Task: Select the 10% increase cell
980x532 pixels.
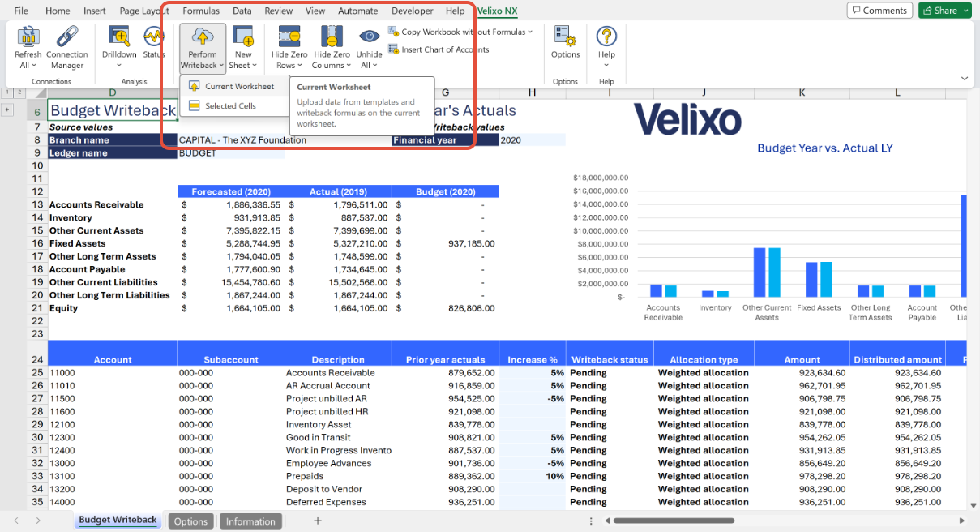Action: (533, 476)
